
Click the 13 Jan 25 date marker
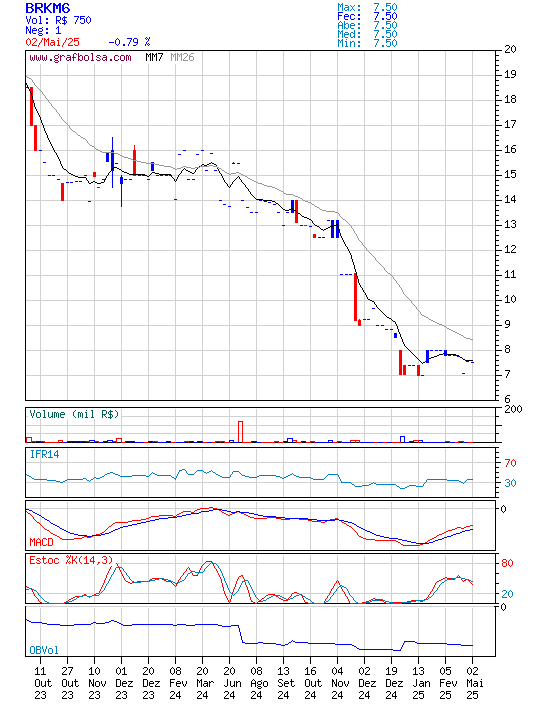(419, 683)
